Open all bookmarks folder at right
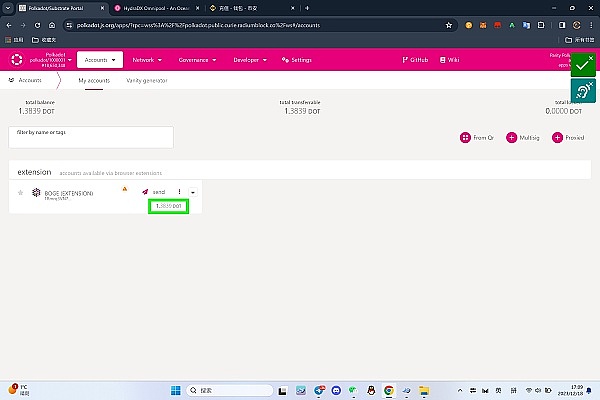The height and width of the screenshot is (400, 600). [580, 40]
